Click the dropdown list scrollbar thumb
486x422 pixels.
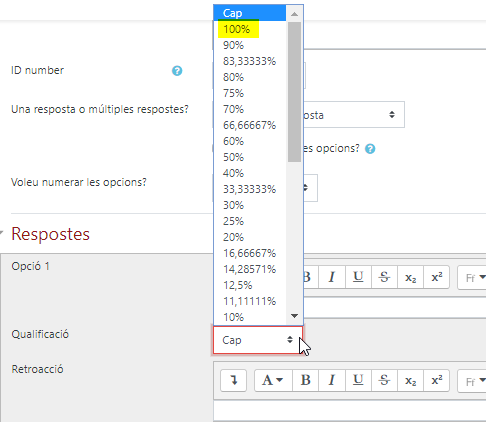[294, 92]
